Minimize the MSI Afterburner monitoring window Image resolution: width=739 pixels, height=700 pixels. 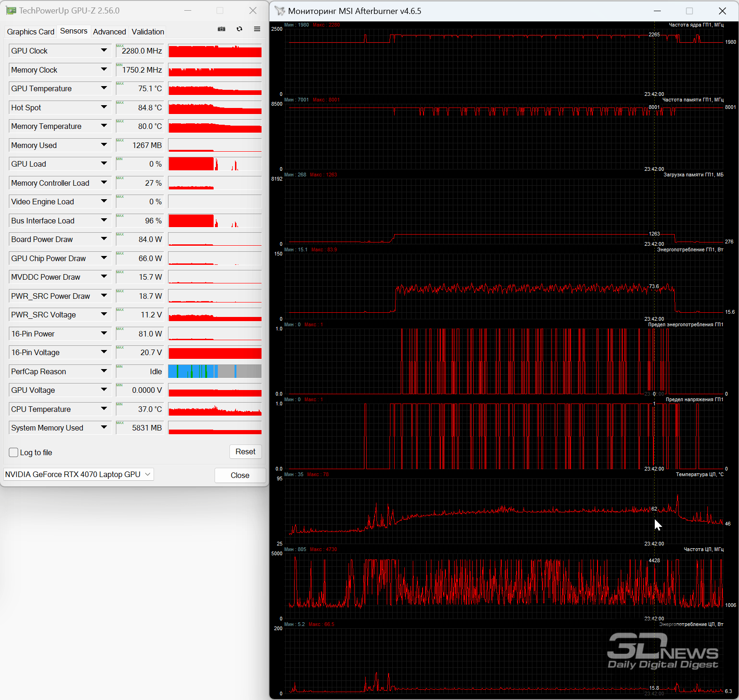coord(657,11)
